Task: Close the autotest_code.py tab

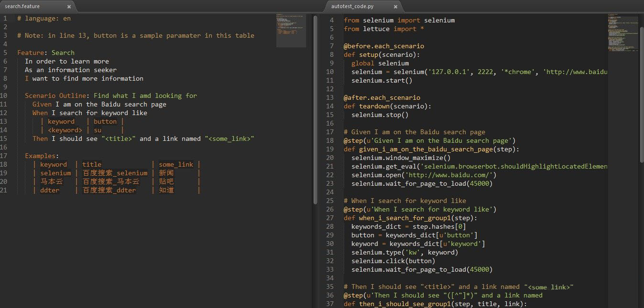Action: 395,7
